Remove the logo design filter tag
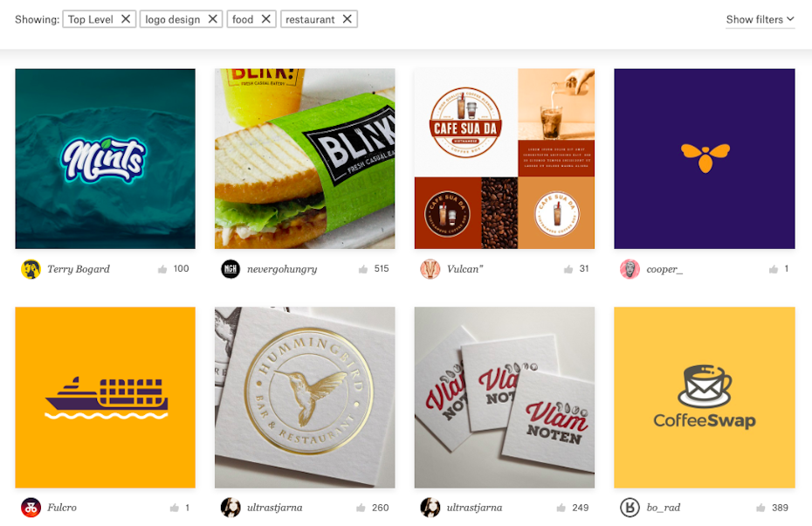The width and height of the screenshot is (812, 526). pos(212,19)
